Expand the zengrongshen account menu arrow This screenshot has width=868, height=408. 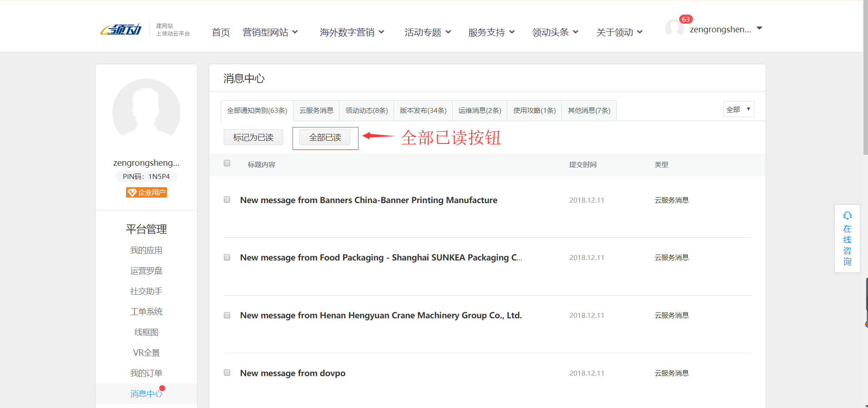[759, 29]
